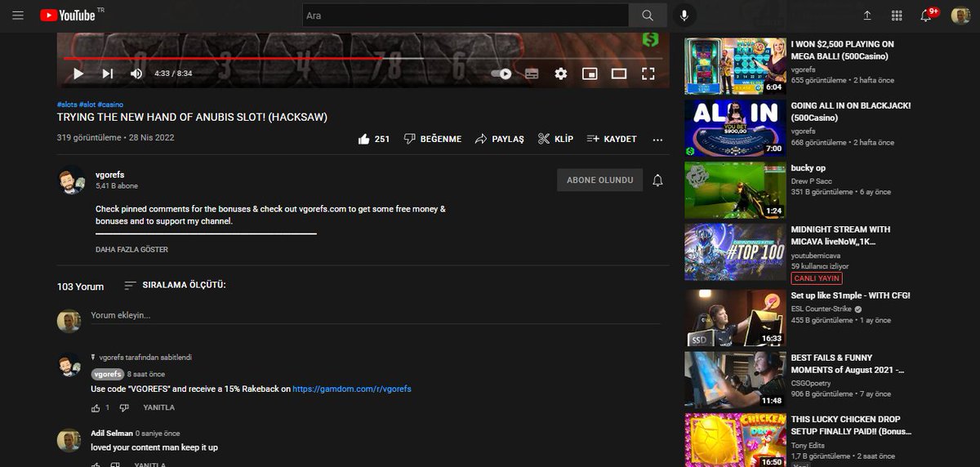The width and height of the screenshot is (980, 467).
Task: Open Adil Selman commenter name
Action: (x=111, y=434)
